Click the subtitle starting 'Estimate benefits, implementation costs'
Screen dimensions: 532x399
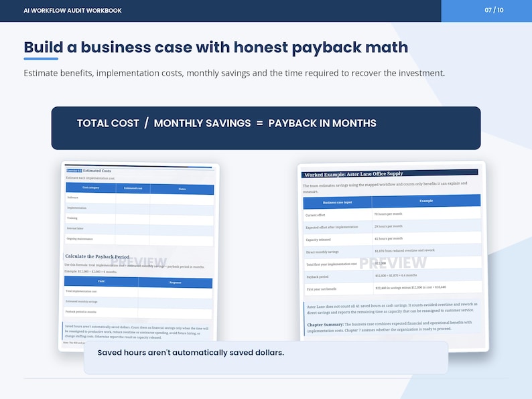(234, 73)
